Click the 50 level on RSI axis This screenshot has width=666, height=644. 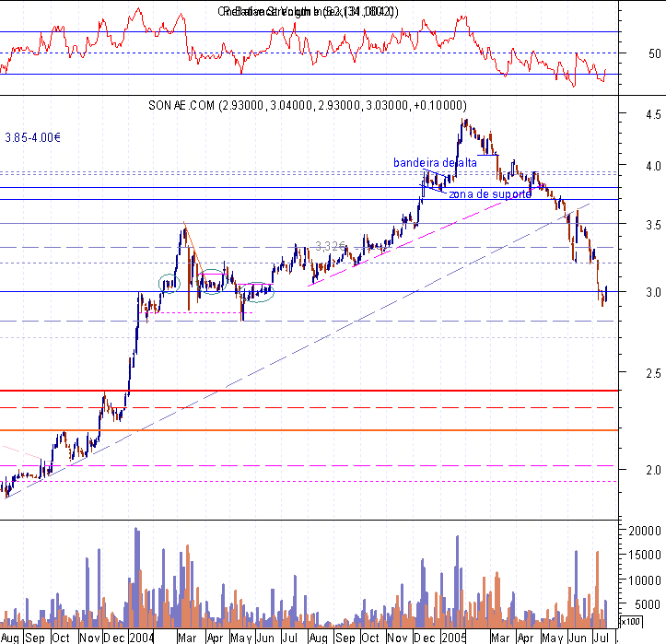tap(654, 53)
